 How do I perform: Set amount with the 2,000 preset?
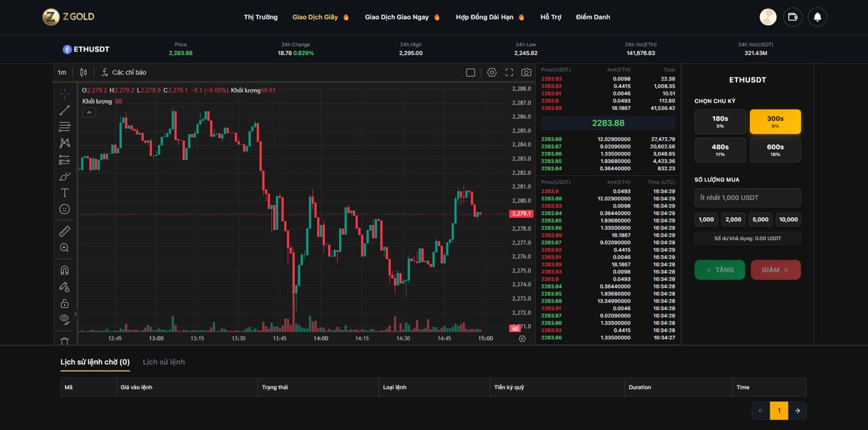coord(734,219)
